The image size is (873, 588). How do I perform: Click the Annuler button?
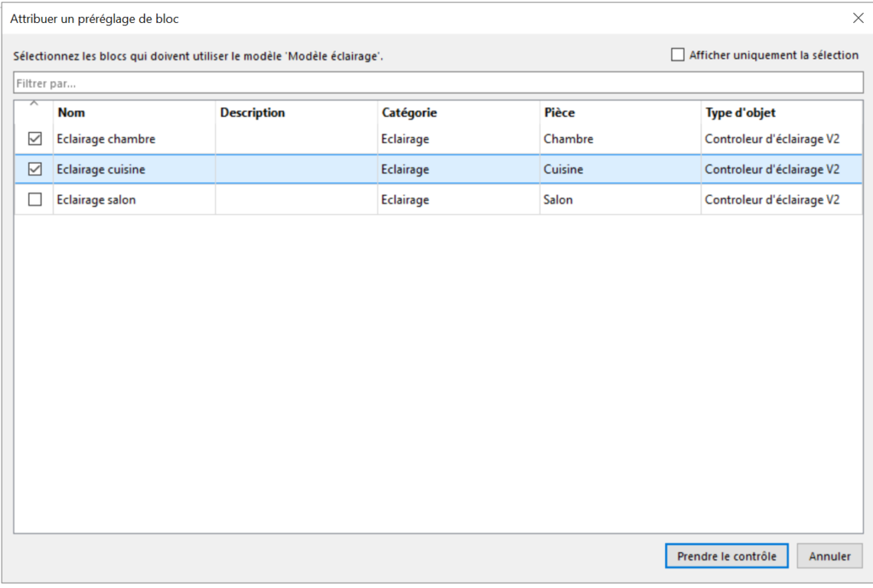(x=830, y=556)
